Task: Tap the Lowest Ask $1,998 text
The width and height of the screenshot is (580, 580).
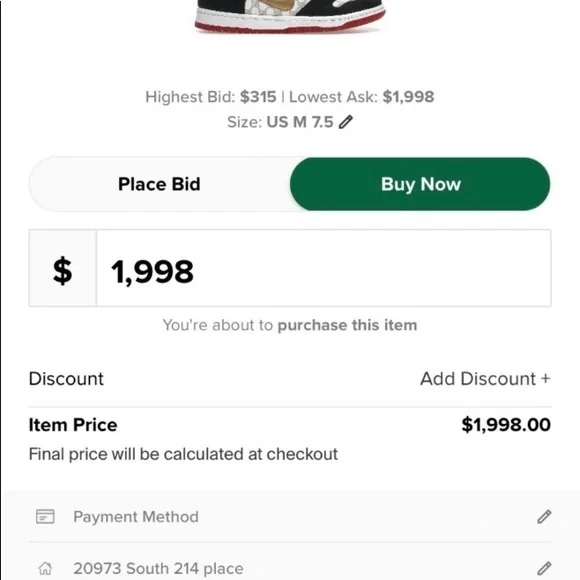Action: coord(361,97)
